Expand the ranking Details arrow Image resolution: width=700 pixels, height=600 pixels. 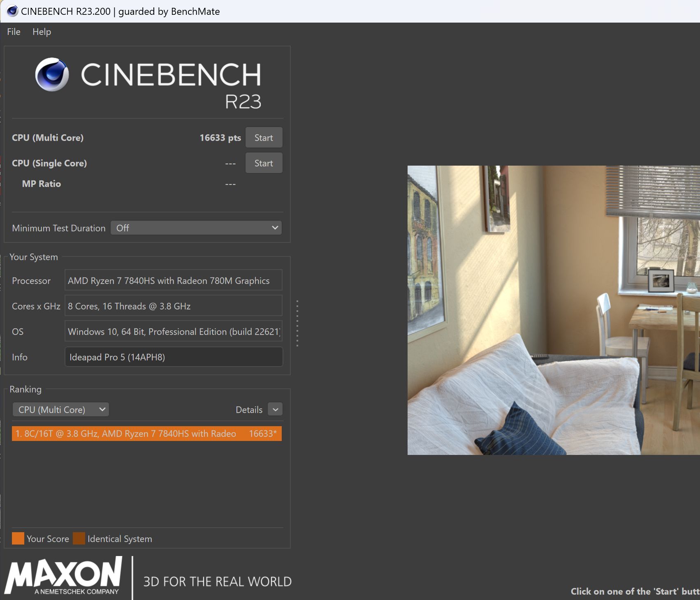[x=276, y=410]
